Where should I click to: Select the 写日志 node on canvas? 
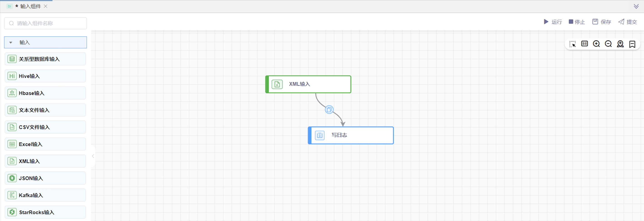click(x=351, y=135)
